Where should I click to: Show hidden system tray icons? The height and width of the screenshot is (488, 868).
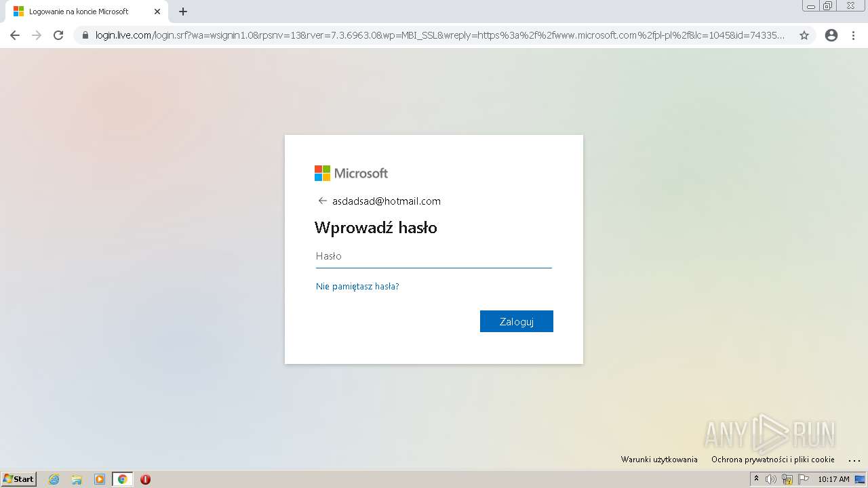(x=756, y=479)
